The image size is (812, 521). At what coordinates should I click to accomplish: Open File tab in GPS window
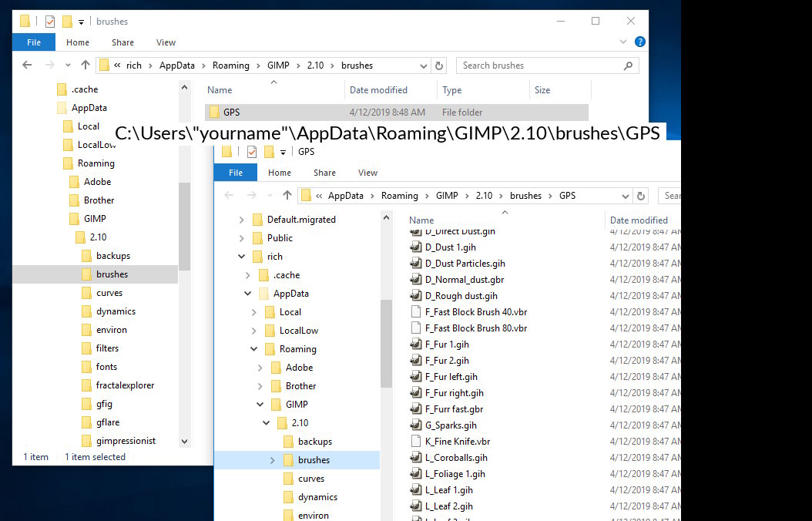[236, 173]
